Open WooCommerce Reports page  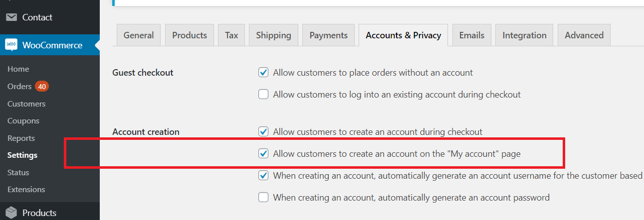pos(21,138)
